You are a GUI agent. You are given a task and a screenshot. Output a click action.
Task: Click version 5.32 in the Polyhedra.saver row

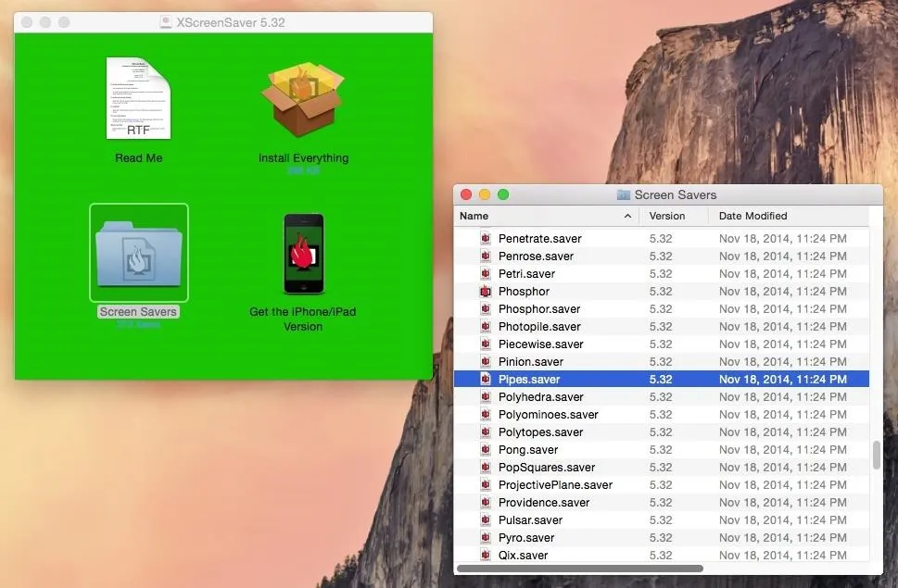point(661,397)
